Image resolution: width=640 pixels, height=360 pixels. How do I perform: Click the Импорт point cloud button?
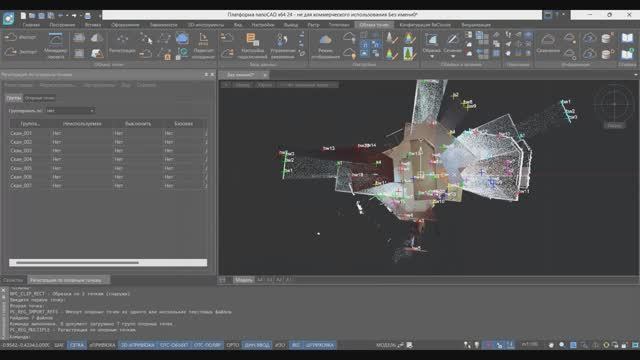coord(20,38)
